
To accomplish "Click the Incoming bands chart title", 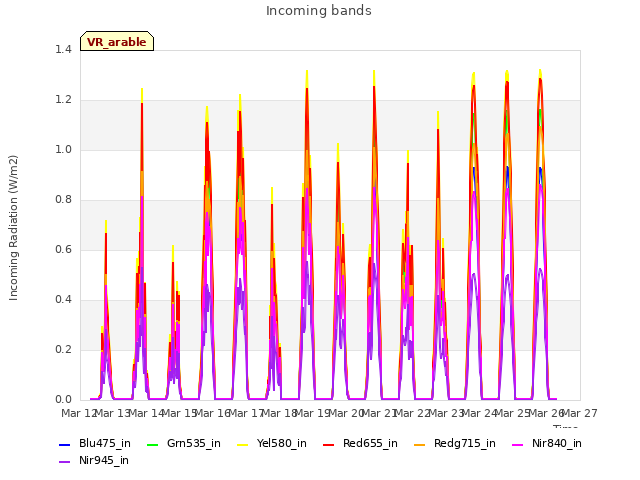I will (x=319, y=11).
